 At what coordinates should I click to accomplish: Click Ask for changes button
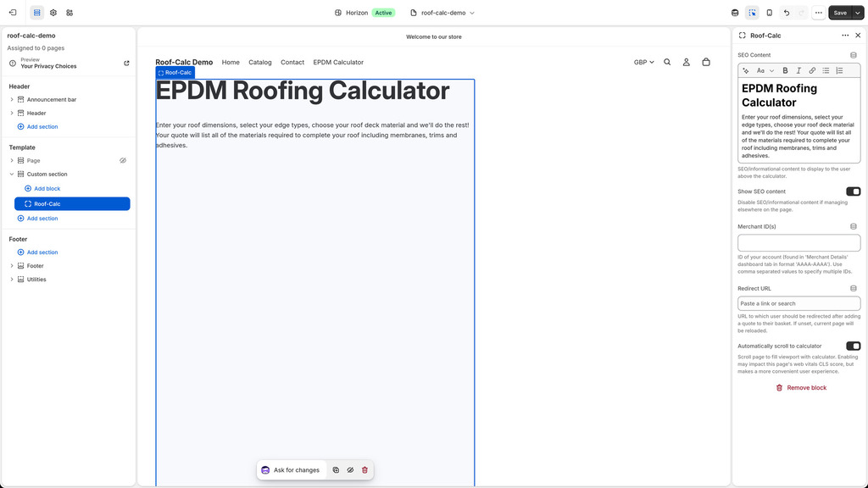(291, 469)
